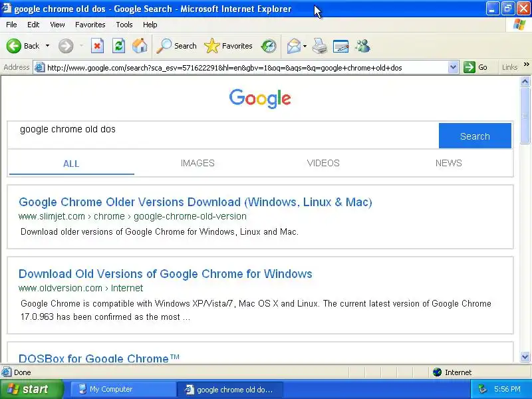Click the green Go button

point(475,67)
